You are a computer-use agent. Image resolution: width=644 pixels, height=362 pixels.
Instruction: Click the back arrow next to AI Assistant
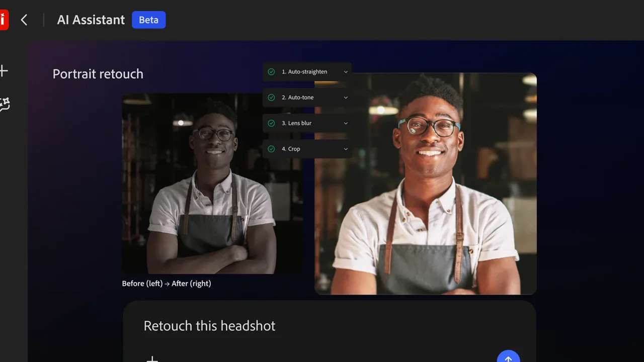click(x=24, y=20)
